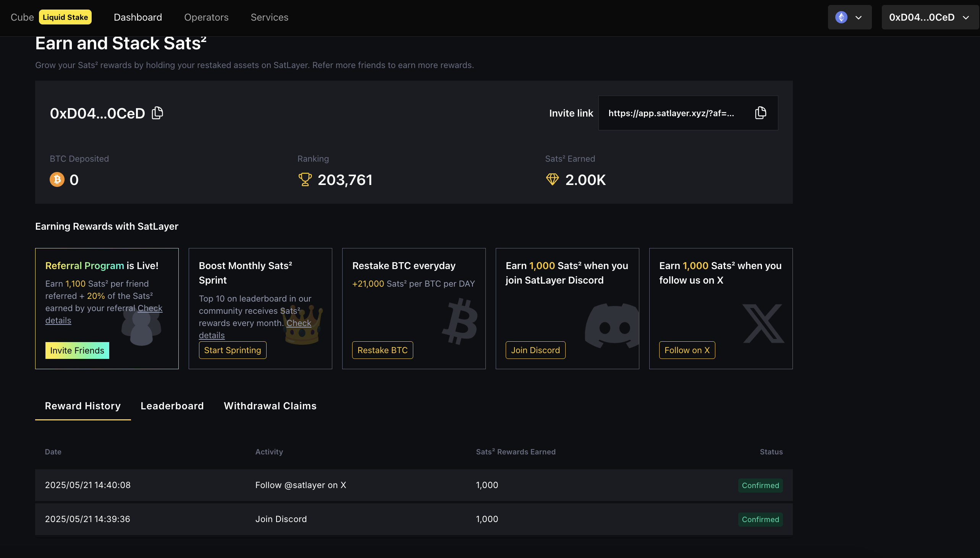Click the Bitcoin icon under BTC Deposited
Viewport: 980px width, 558px height.
[x=57, y=179]
